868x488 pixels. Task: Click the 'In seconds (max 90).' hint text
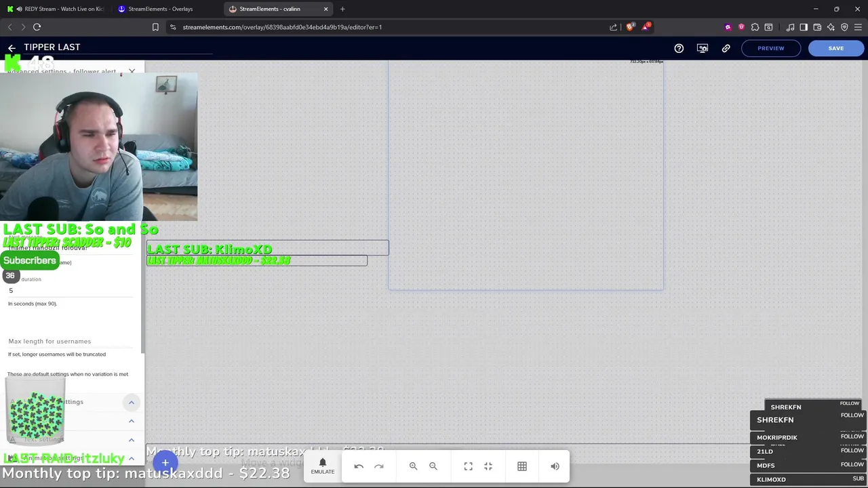[33, 304]
